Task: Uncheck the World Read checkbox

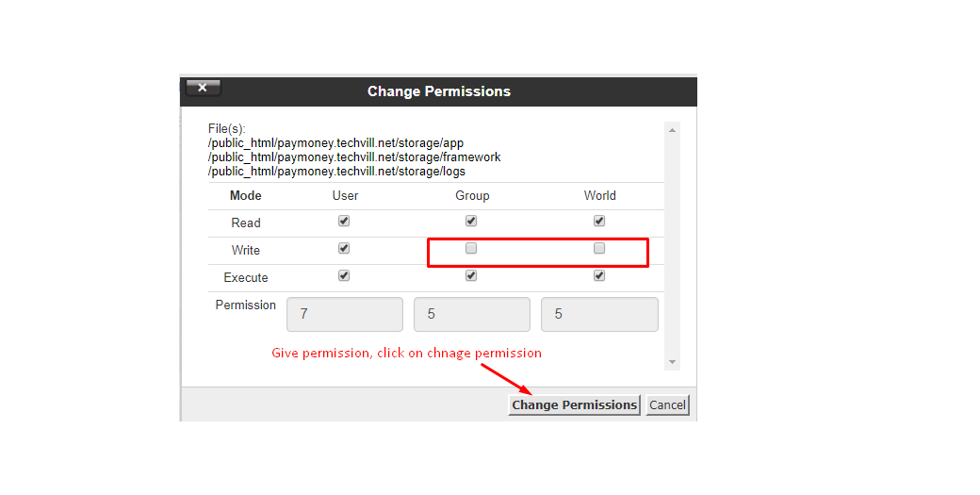Action: [599, 222]
